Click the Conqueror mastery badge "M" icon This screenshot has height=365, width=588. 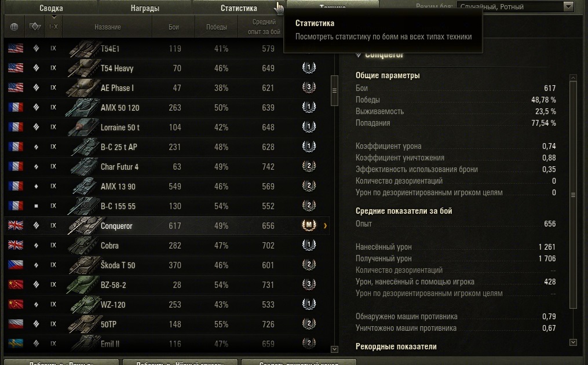point(309,225)
